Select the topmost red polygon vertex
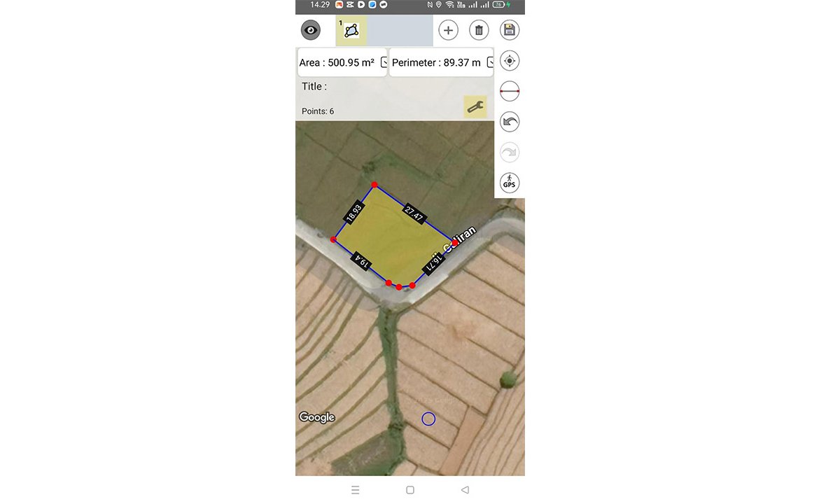This screenshot has width=819, height=504. click(x=374, y=185)
